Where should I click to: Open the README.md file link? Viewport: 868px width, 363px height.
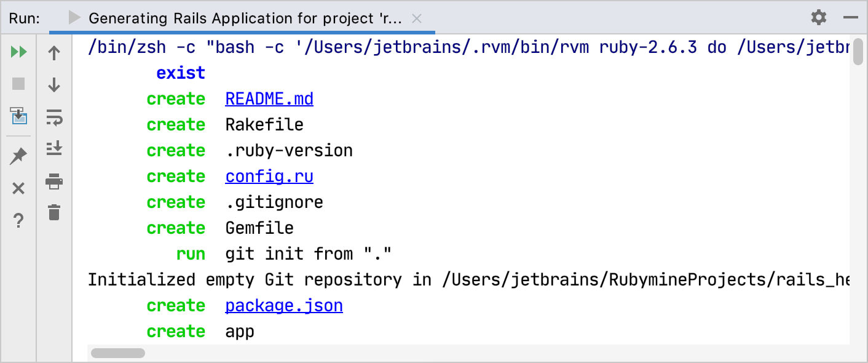point(269,98)
